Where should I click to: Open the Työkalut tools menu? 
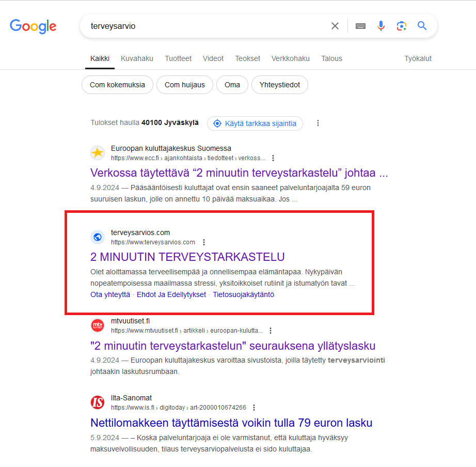(x=418, y=59)
